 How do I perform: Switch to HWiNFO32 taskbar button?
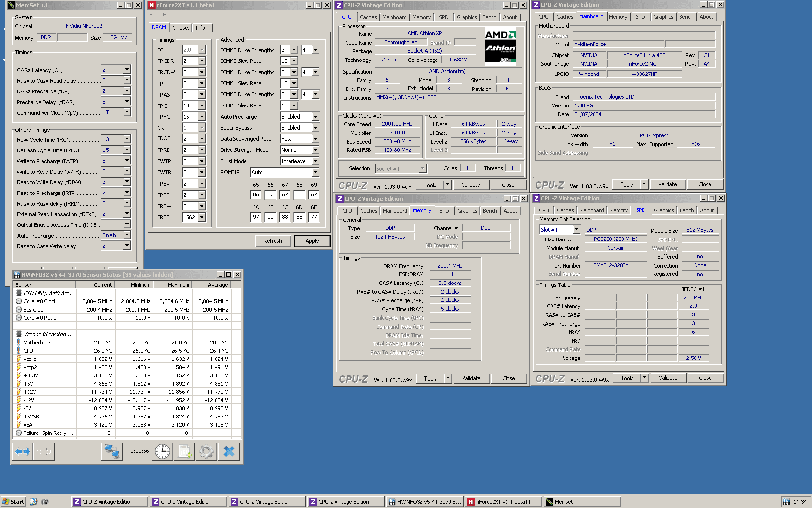tap(425, 502)
